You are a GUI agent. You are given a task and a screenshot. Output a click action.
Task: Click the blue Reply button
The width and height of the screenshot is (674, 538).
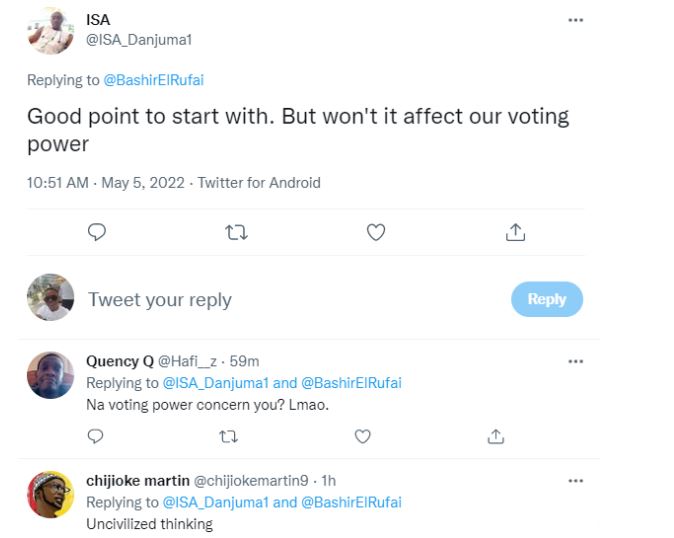pos(546,299)
